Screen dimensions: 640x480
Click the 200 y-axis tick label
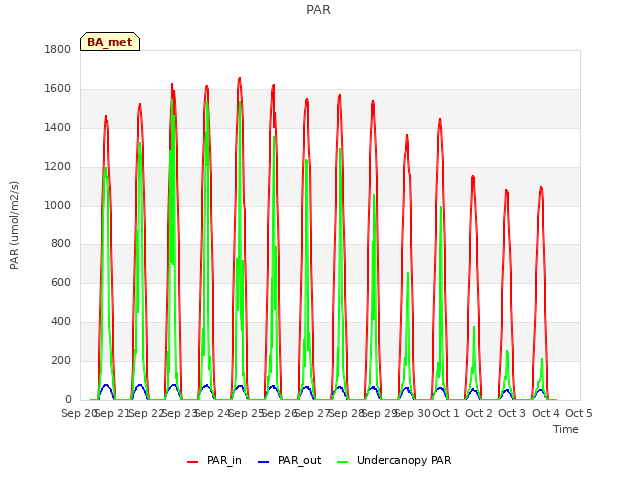tap(61, 360)
